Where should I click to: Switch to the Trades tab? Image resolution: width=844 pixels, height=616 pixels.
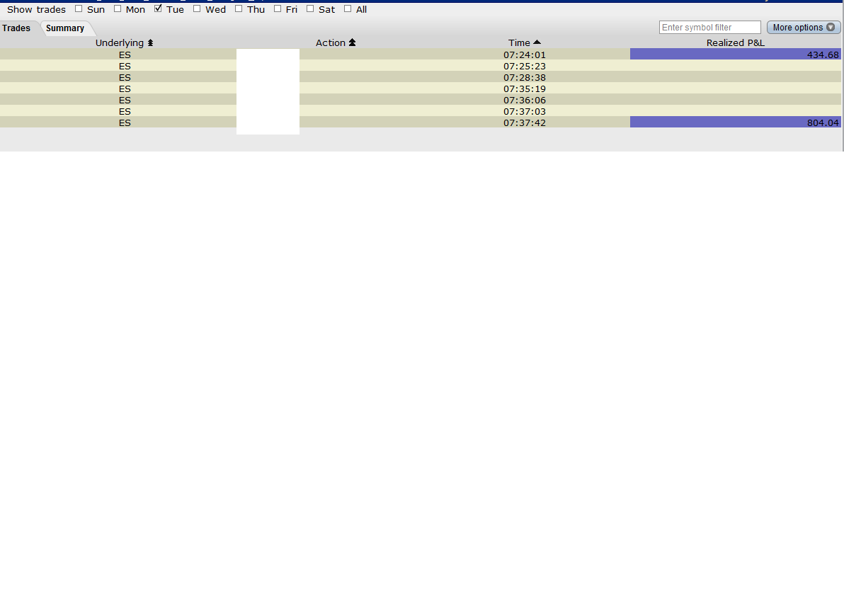click(x=16, y=28)
